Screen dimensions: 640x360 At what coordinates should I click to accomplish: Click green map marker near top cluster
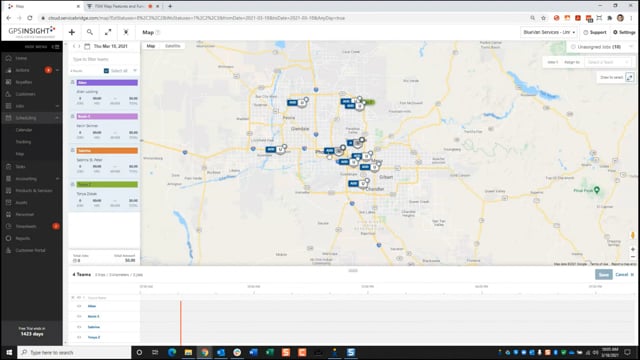coord(369,102)
